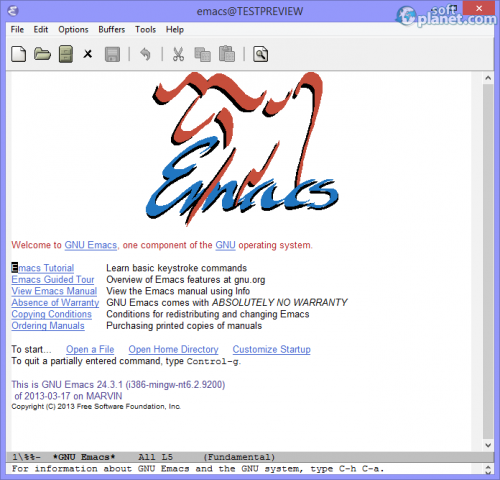Screen dimensions: 500x480
Task: Click the echo area message about C-h C-a
Action: tap(198, 469)
